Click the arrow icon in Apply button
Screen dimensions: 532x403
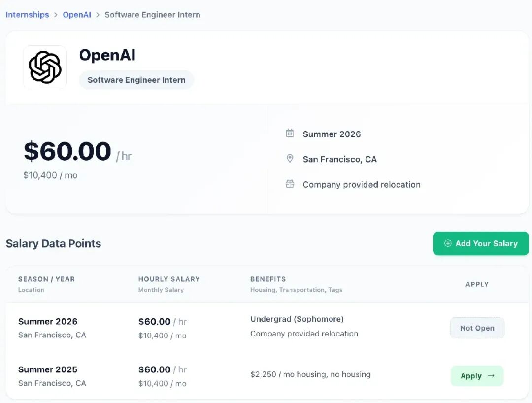tap(491, 376)
